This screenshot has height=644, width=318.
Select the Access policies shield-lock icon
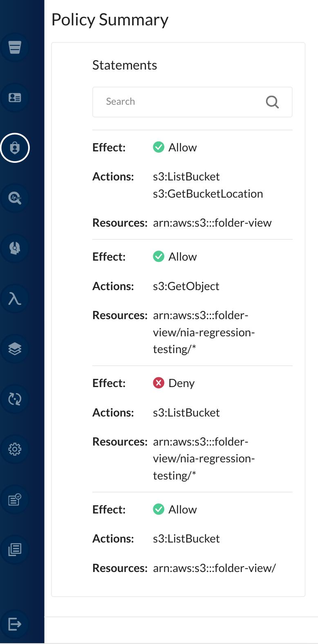pos(15,148)
